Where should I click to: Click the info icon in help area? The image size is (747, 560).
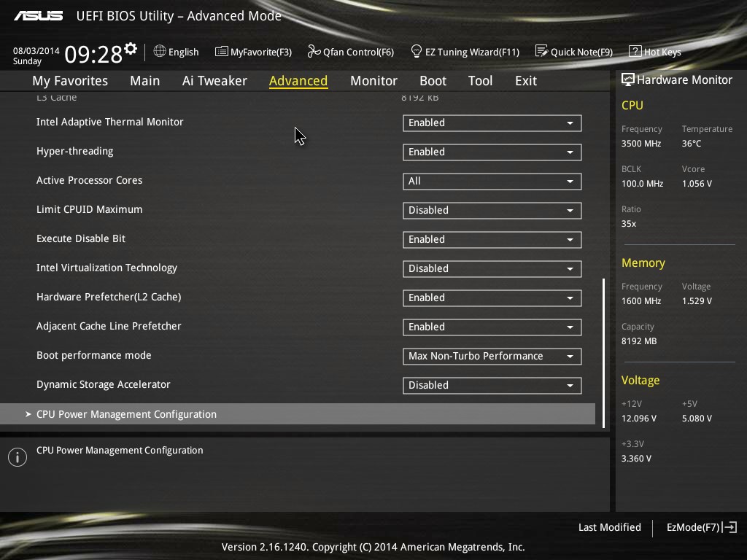click(18, 457)
